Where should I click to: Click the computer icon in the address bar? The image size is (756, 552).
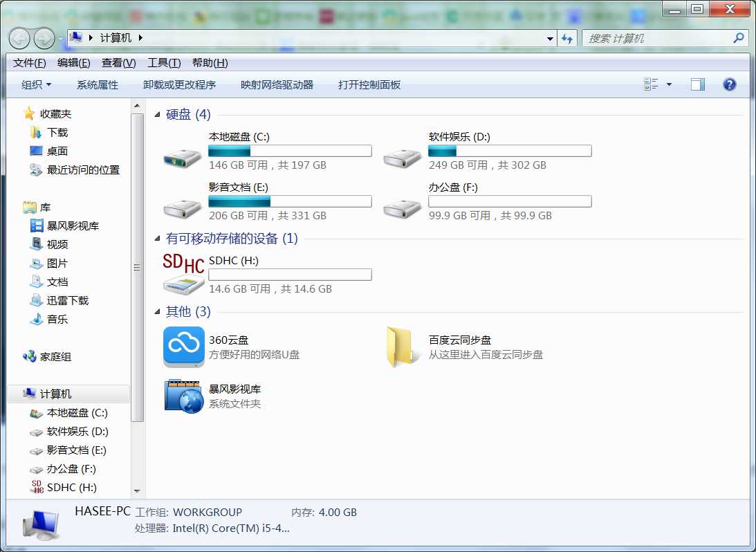(x=75, y=37)
